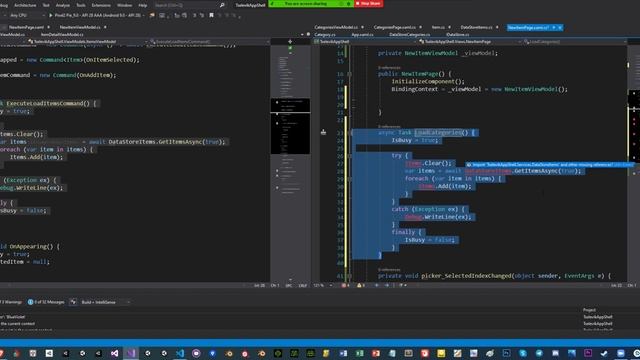Image resolution: width=640 pixels, height=360 pixels.
Task: Collapse the try block at line 26
Action: tap(349, 156)
